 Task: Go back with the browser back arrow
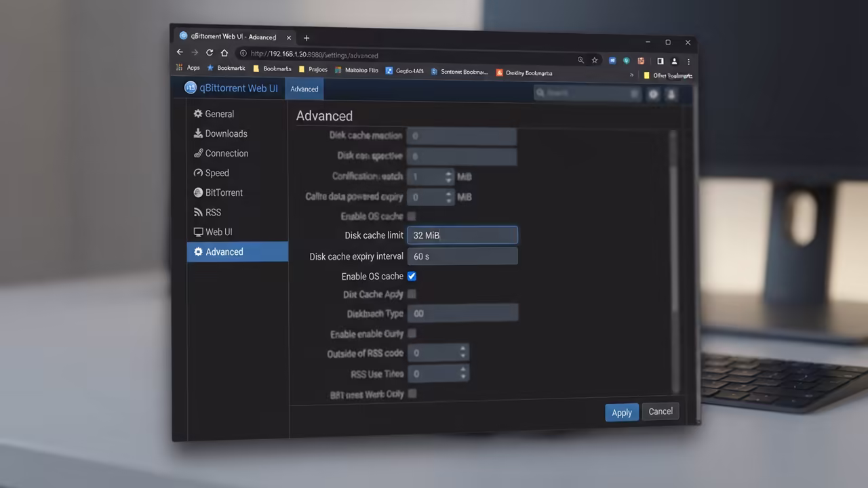[x=180, y=52]
